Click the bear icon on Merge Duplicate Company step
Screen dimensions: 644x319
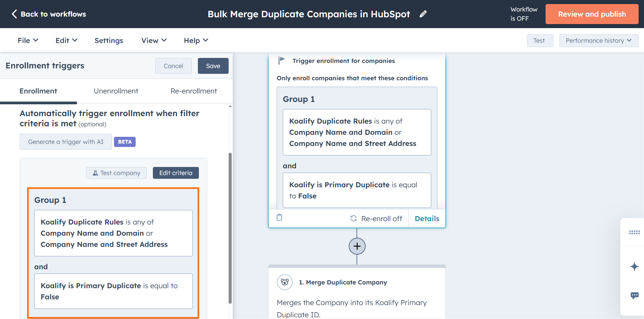coord(284,282)
